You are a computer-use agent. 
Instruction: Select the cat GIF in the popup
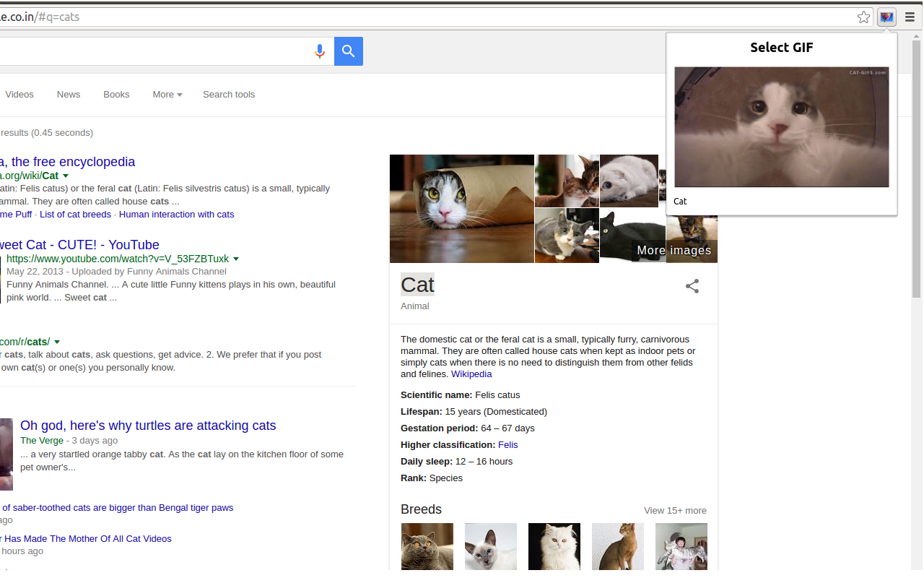782,127
